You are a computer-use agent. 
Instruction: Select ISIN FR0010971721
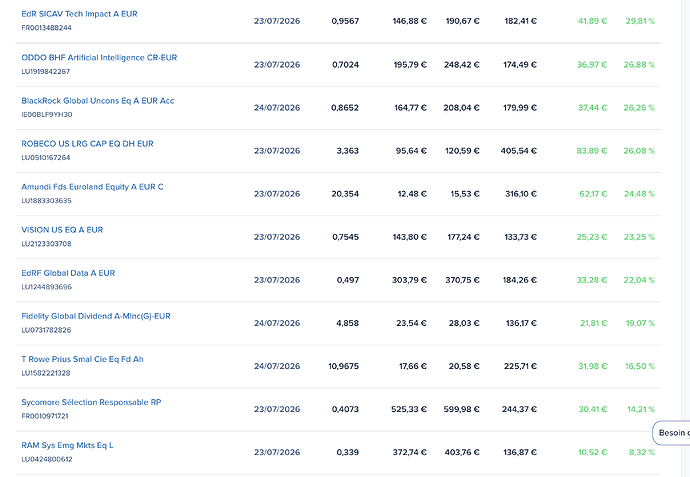45,416
